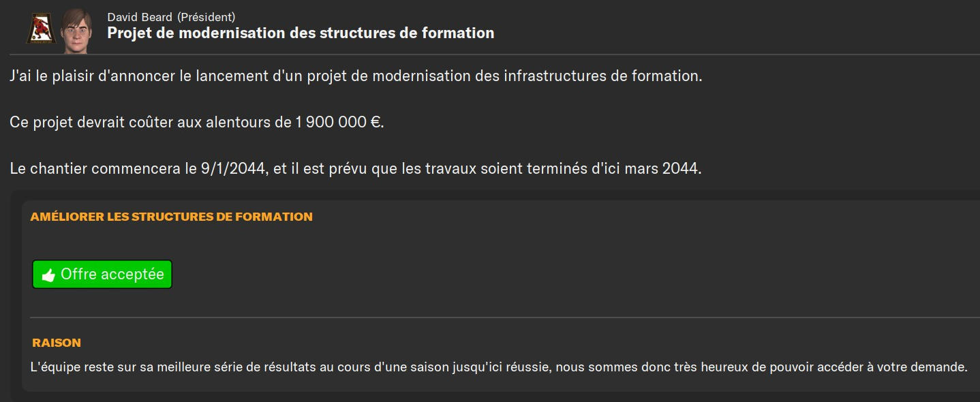Select the message title about modernisation
Viewport: 980px width, 402px height.
(x=301, y=33)
